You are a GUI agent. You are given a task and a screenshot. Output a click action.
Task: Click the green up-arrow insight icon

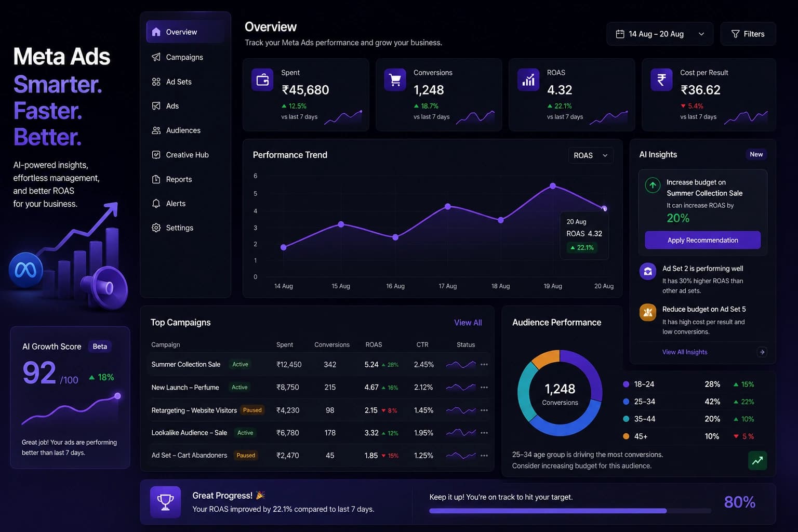point(653,185)
